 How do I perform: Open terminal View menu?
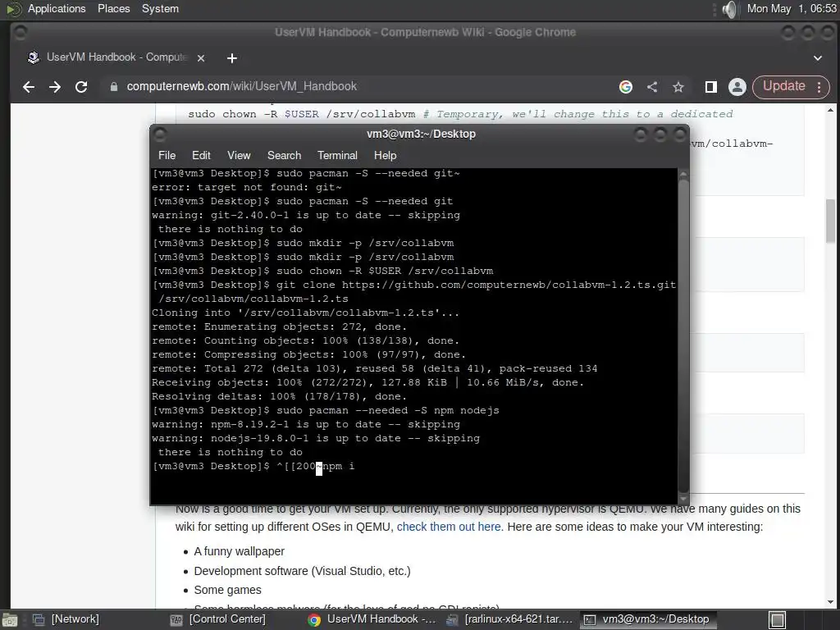coord(239,155)
